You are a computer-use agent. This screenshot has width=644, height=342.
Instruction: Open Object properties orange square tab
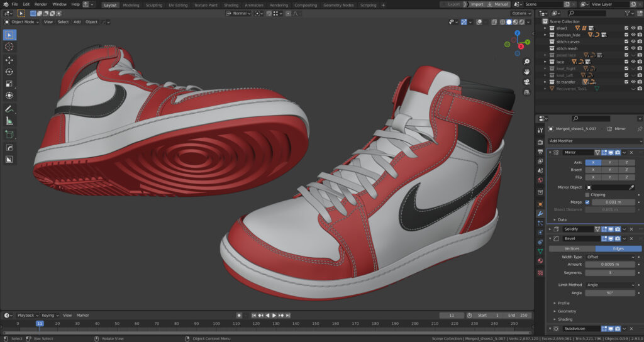click(540, 204)
